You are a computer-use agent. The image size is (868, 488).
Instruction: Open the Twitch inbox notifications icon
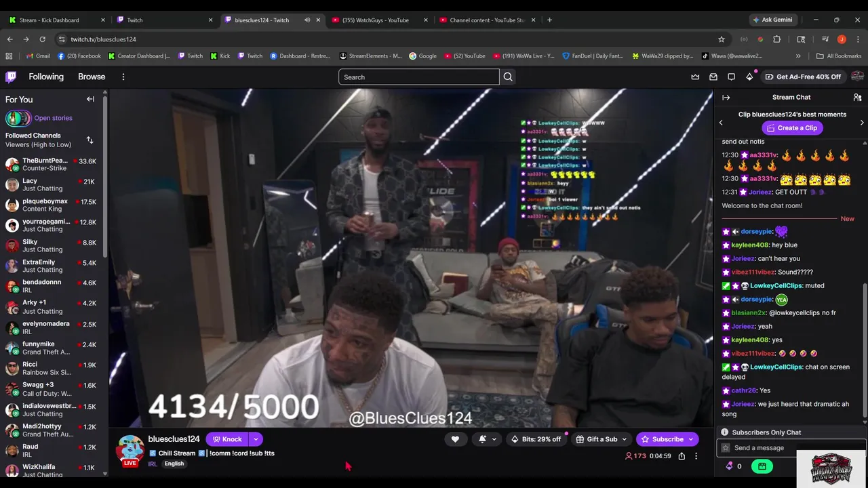tap(713, 77)
